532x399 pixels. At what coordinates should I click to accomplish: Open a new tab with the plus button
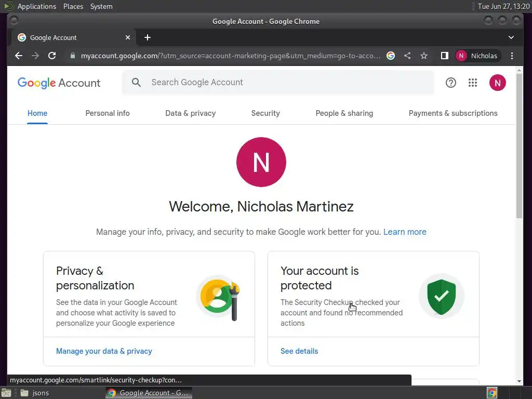click(147, 37)
